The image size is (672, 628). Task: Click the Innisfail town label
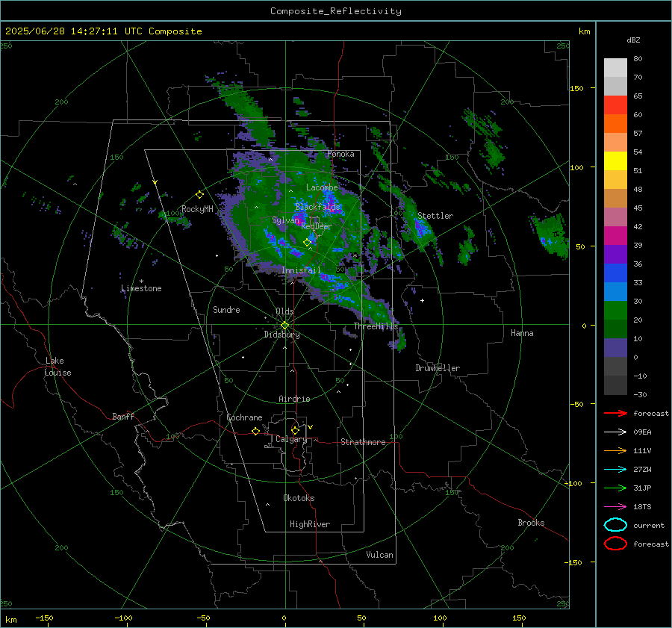click(x=301, y=270)
